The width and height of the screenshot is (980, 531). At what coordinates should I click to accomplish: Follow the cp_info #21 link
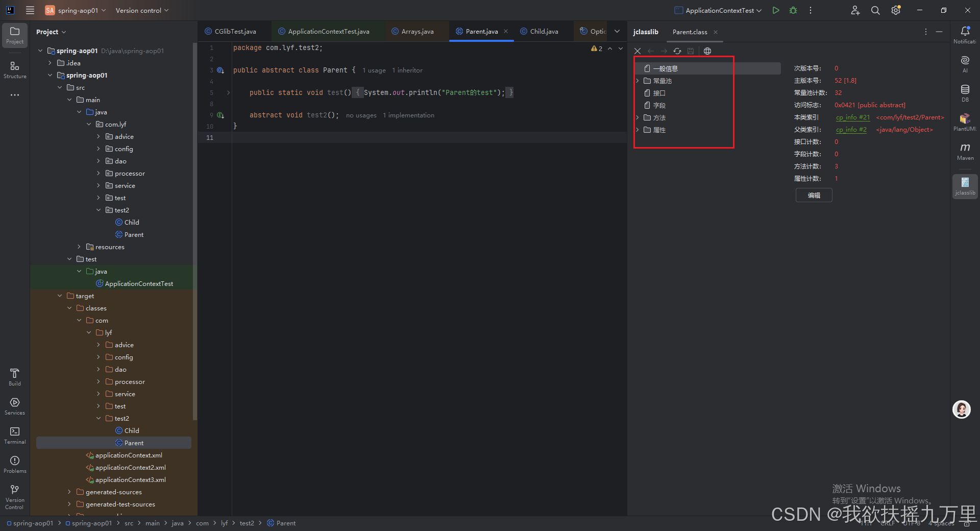pyautogui.click(x=852, y=117)
